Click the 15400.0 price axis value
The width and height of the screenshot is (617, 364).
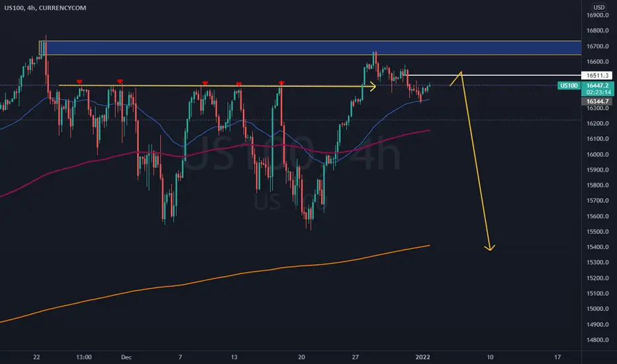pyautogui.click(x=597, y=247)
